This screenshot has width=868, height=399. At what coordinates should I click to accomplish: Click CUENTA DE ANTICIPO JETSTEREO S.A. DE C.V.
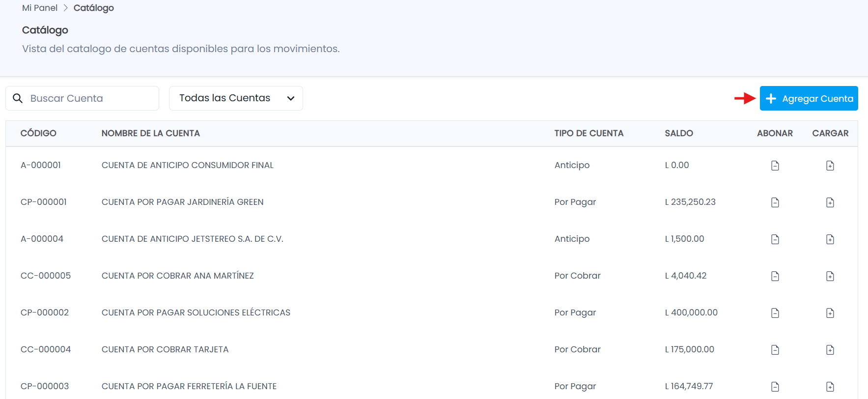(x=193, y=239)
